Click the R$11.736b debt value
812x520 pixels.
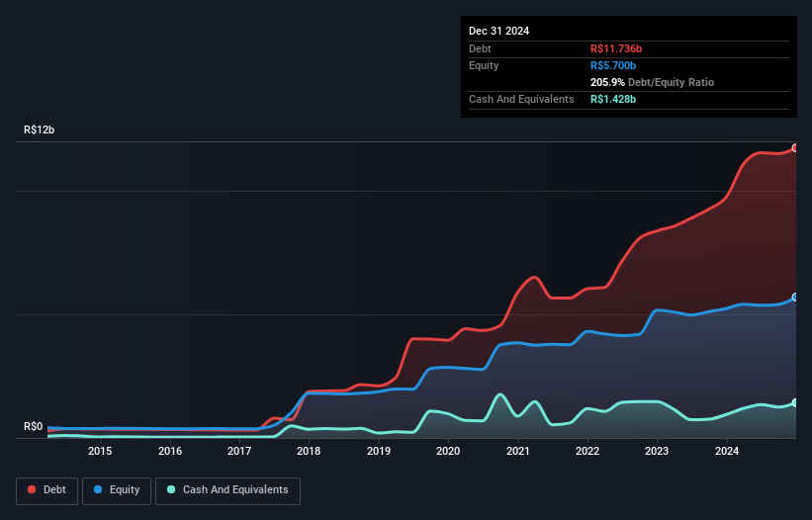click(x=616, y=48)
